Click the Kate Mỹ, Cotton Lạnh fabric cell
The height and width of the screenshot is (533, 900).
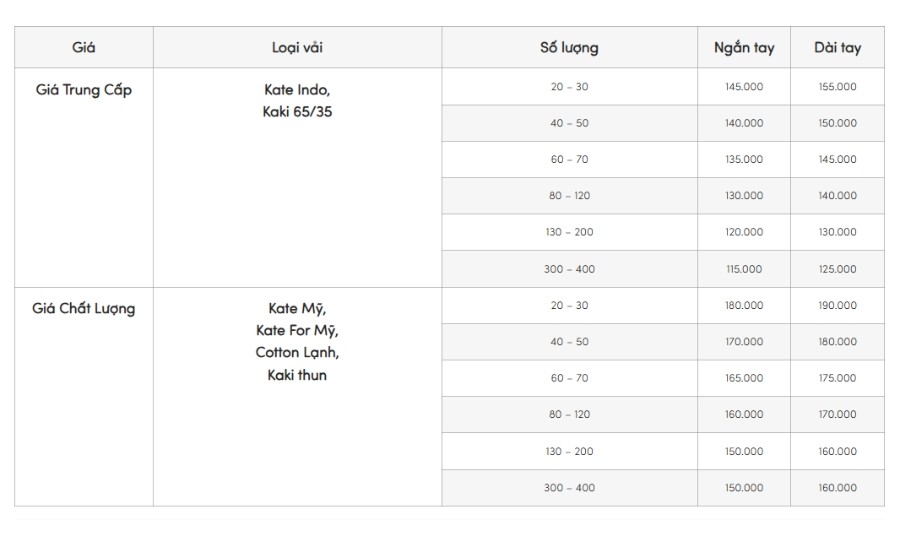click(297, 396)
